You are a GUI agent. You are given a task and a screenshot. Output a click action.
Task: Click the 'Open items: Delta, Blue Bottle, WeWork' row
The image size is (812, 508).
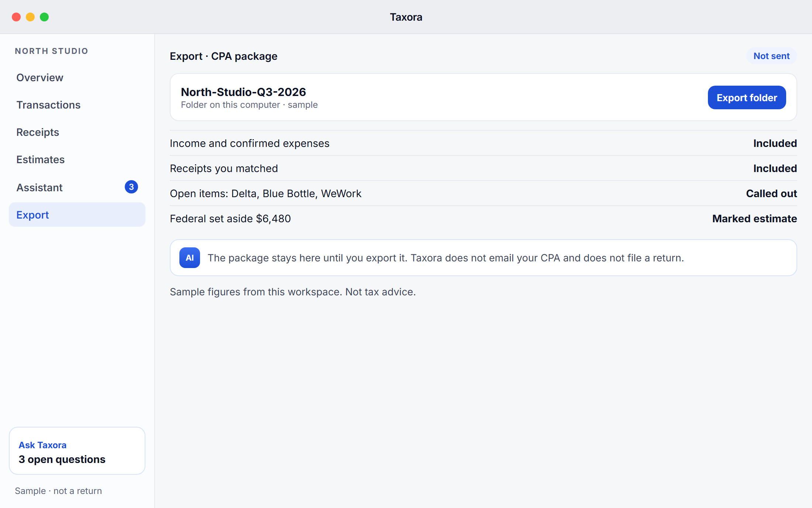click(484, 193)
